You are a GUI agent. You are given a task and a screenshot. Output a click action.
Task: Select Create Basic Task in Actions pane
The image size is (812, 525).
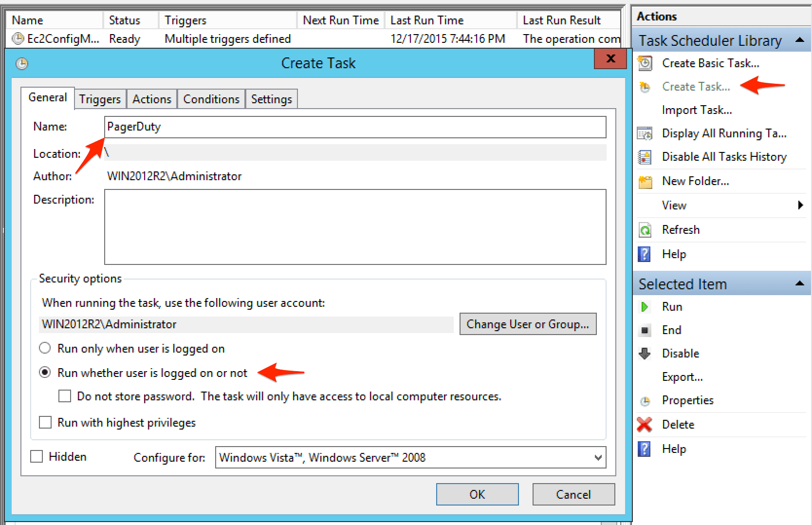pos(710,63)
